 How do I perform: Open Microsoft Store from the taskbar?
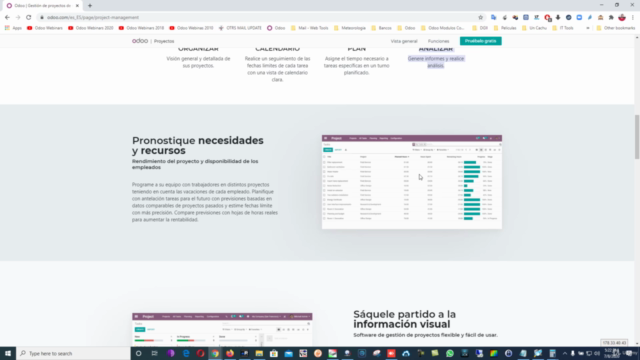(x=274, y=353)
